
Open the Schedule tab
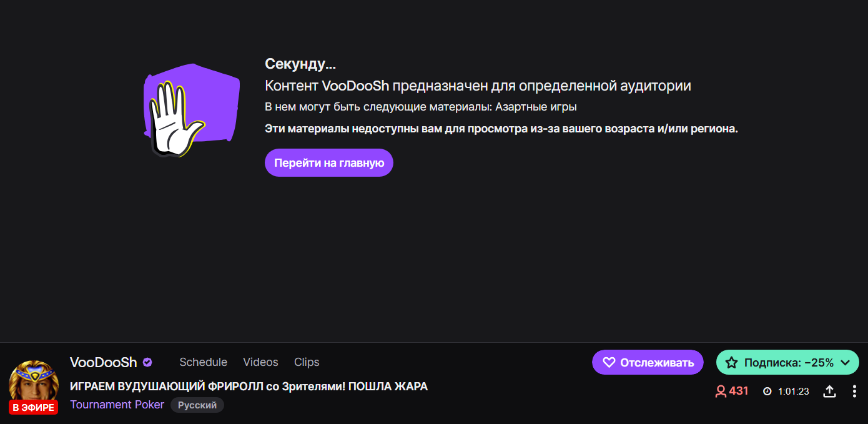pyautogui.click(x=203, y=362)
